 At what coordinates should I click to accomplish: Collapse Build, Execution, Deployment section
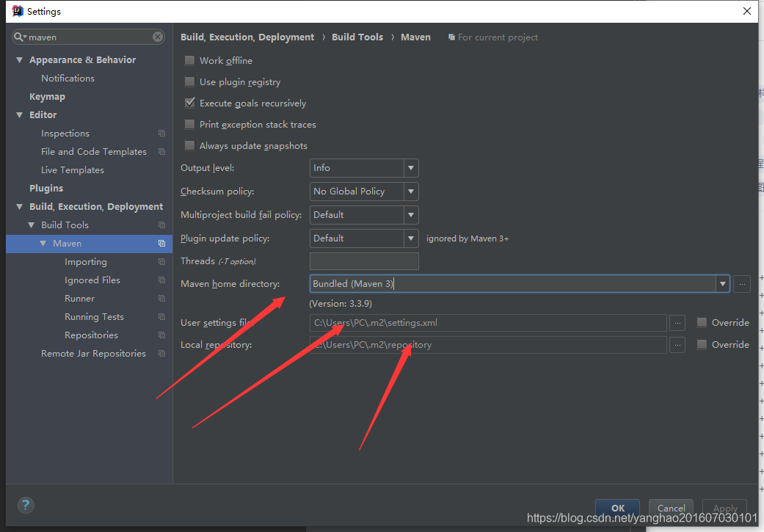click(20, 207)
